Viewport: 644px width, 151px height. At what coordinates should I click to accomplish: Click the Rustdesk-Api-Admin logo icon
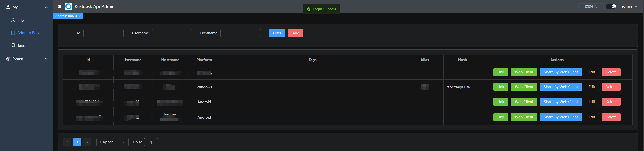pos(68,6)
